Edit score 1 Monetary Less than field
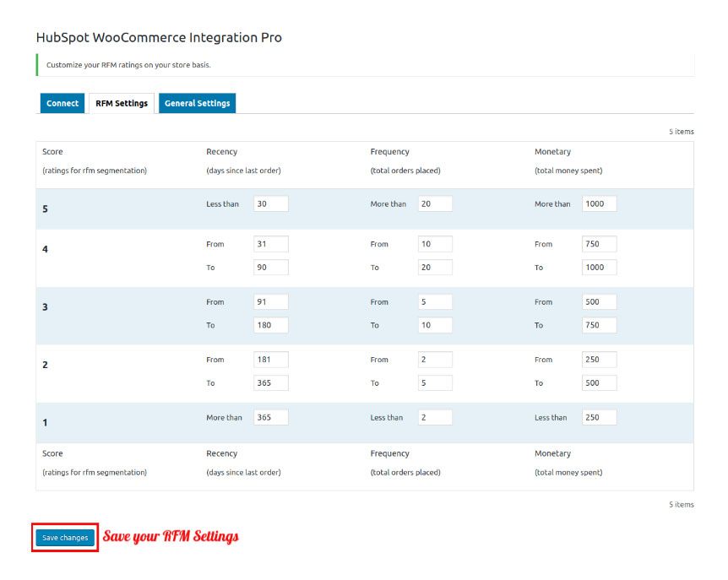The image size is (728, 580). click(x=600, y=417)
